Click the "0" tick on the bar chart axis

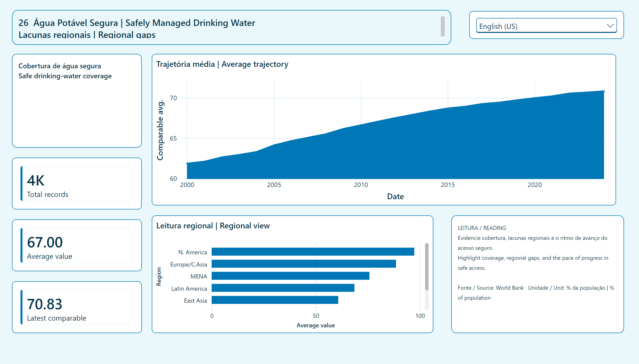pos(212,316)
